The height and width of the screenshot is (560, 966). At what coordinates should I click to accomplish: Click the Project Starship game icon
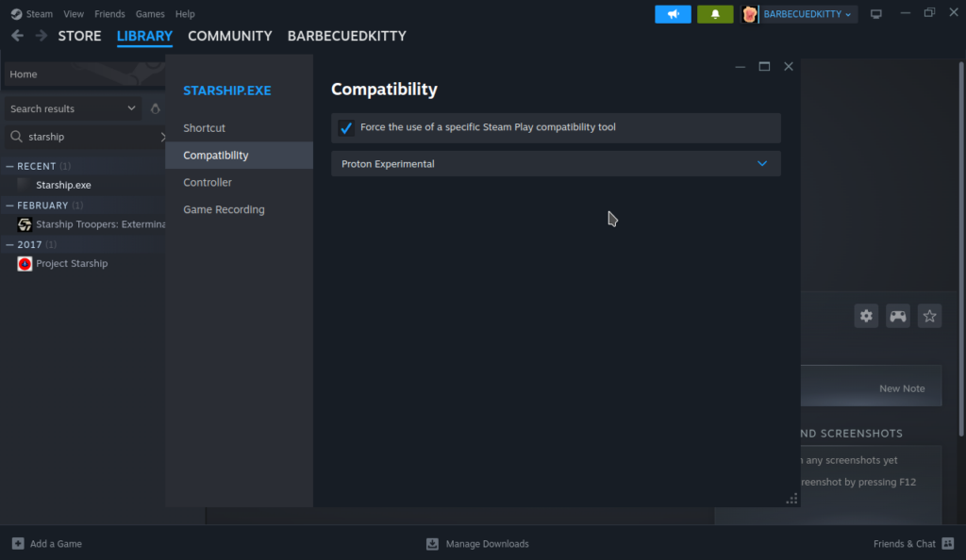25,264
